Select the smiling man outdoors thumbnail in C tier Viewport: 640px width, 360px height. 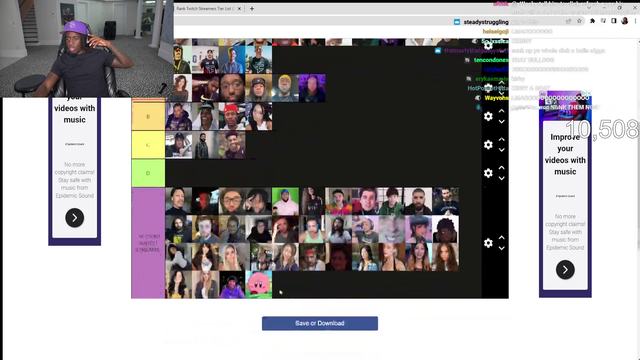[x=232, y=145]
